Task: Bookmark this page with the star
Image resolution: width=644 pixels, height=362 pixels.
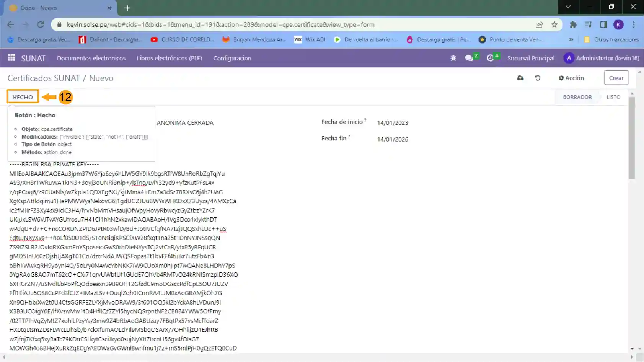Action: (554, 24)
